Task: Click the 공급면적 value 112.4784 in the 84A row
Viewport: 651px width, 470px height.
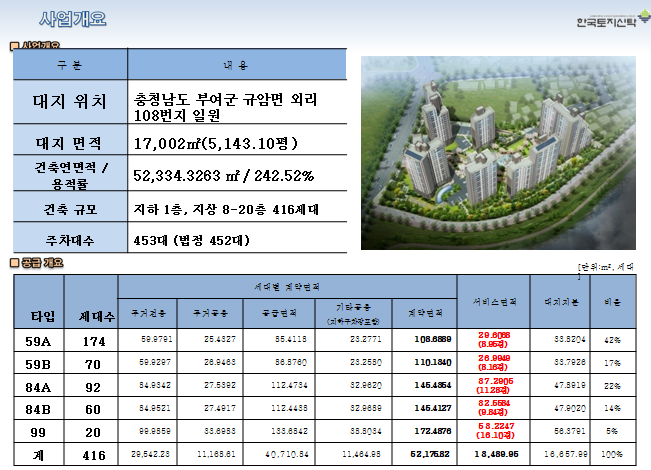Action: point(289,385)
